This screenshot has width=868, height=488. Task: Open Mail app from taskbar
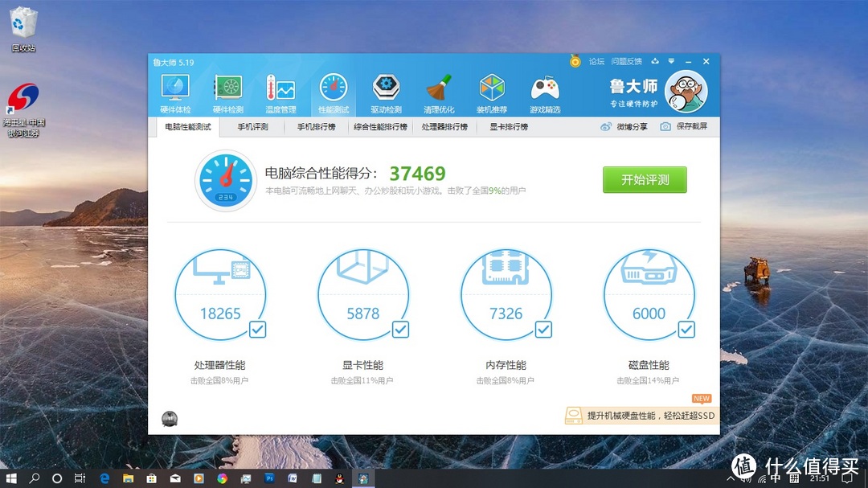pyautogui.click(x=175, y=478)
